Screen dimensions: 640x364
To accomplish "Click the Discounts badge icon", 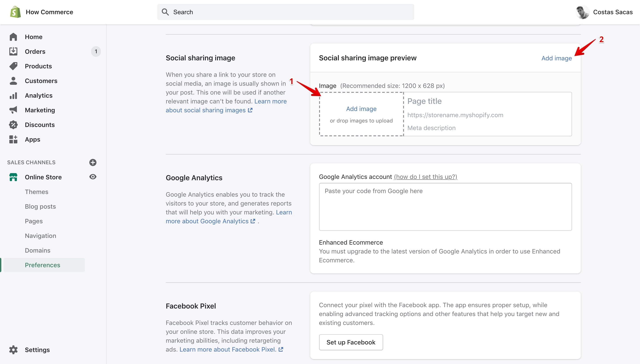I will click(13, 125).
